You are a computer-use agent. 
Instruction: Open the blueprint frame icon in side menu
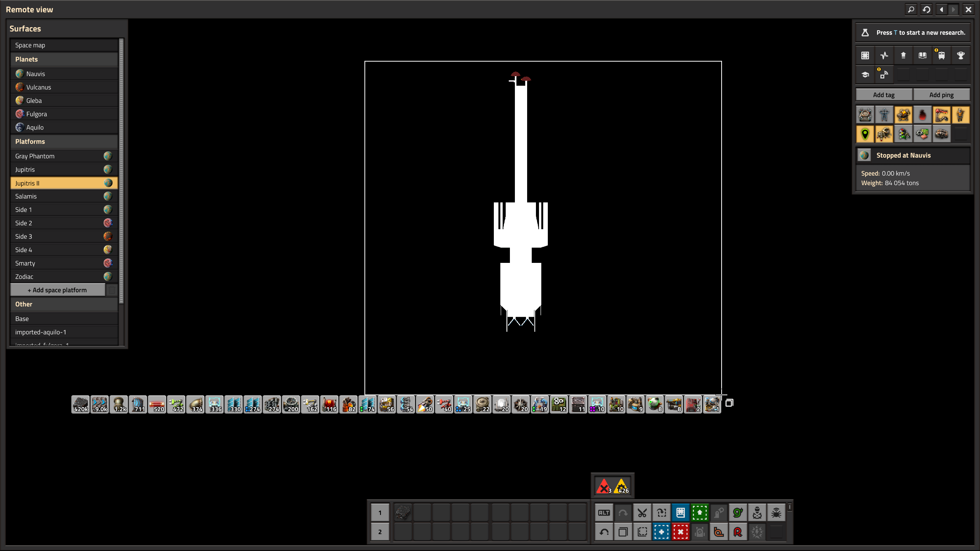tap(865, 55)
